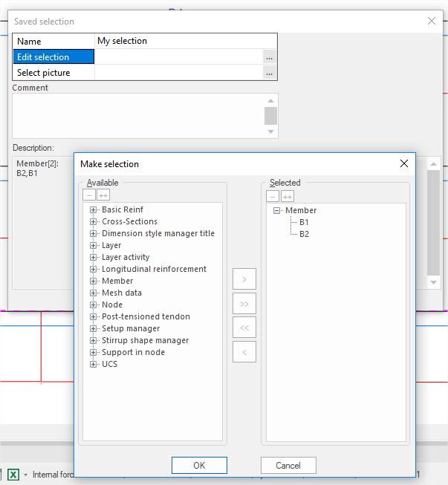Expand all in Selected panel

pos(288,196)
